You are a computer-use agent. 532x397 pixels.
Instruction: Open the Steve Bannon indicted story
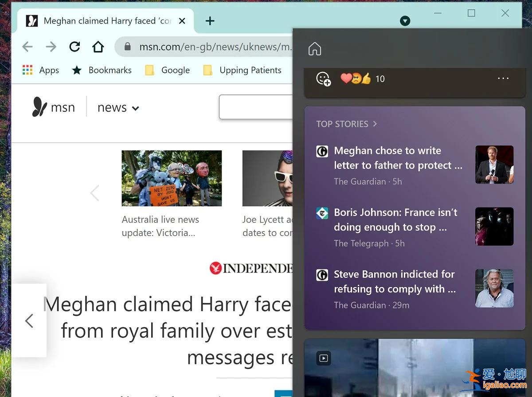click(395, 282)
